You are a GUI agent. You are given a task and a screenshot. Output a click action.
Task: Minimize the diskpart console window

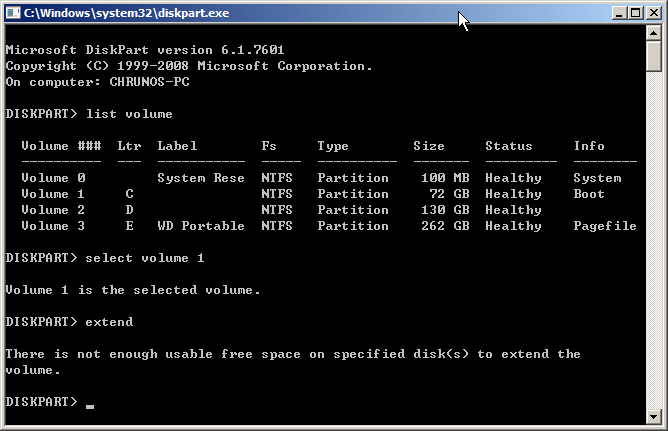click(x=616, y=13)
